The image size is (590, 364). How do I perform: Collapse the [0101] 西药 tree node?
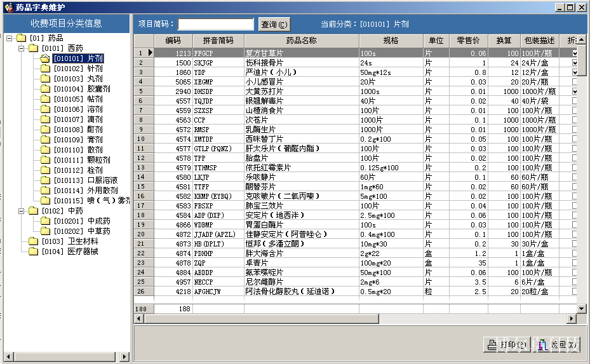pyautogui.click(x=21, y=48)
